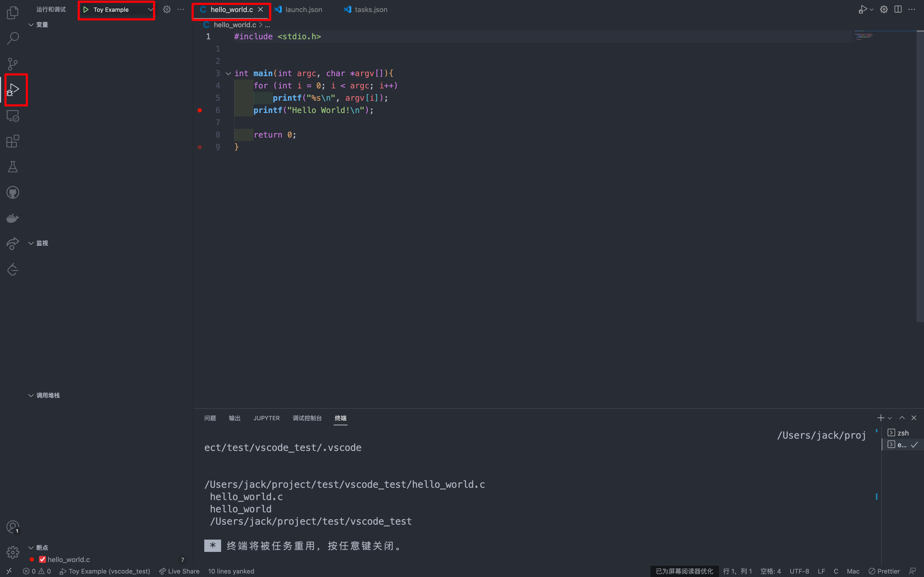Click the Testing icon in sidebar
The image size is (924, 577).
point(13,167)
